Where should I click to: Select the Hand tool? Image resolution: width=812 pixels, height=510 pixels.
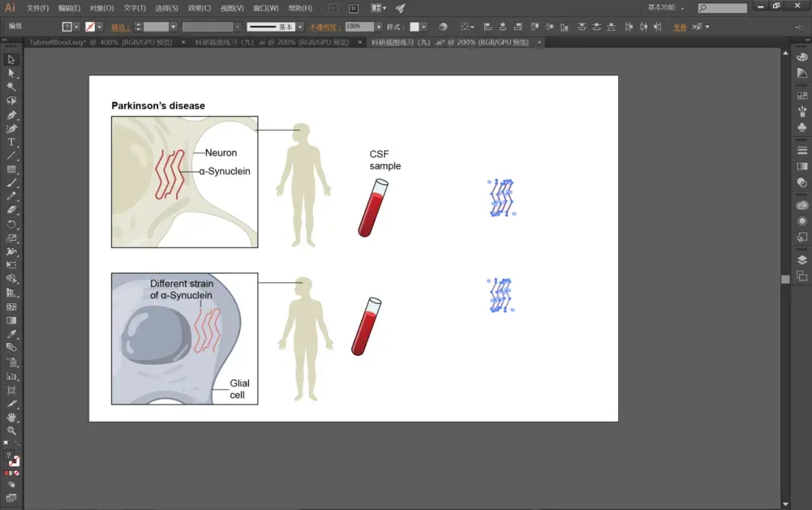11,418
